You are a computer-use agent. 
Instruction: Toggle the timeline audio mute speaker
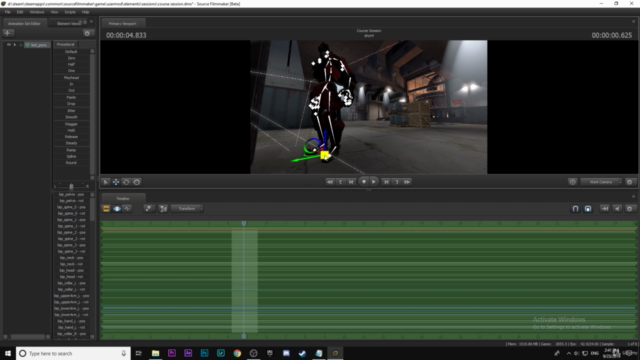(x=617, y=209)
